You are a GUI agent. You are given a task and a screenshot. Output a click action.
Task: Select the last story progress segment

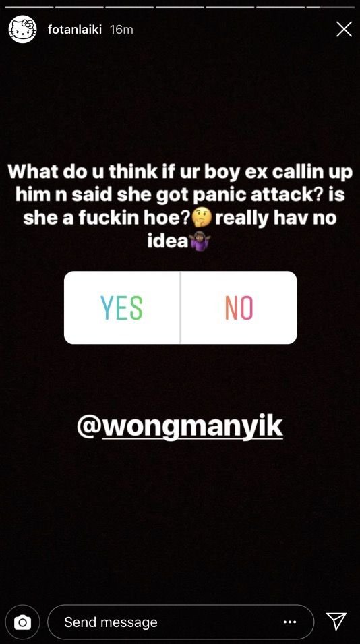coord(331,7)
